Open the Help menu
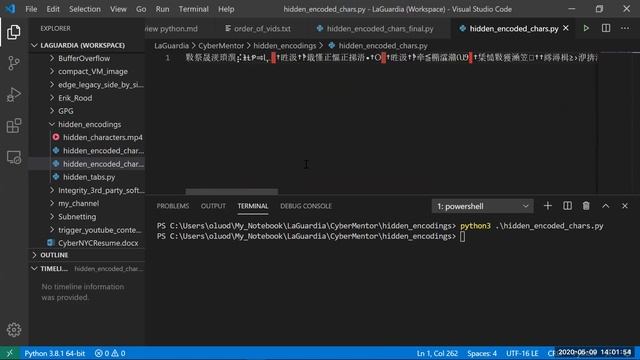 point(226,9)
